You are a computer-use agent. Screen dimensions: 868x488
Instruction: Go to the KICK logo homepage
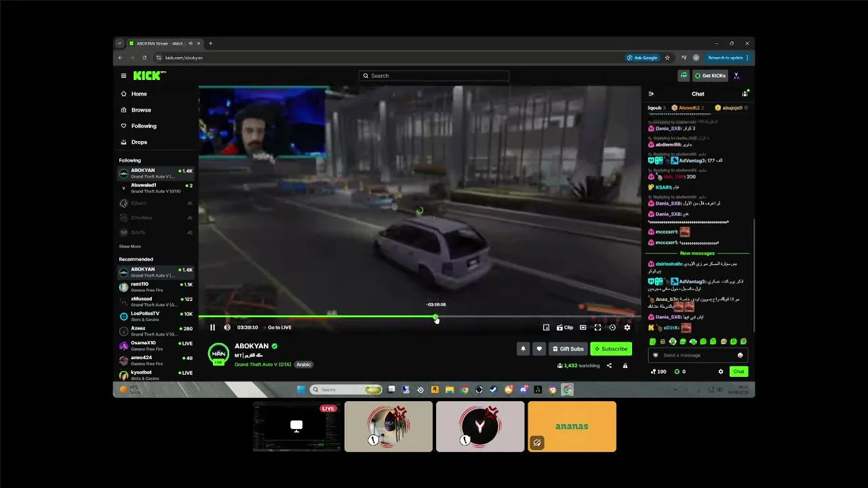(149, 76)
